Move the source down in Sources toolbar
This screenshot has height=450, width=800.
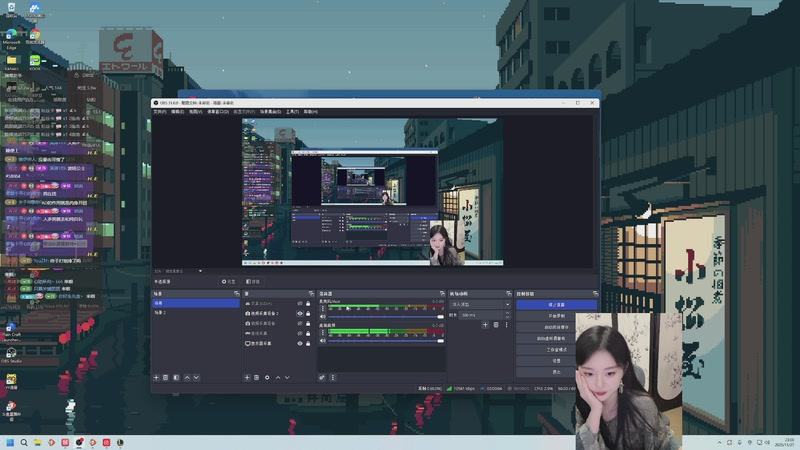pos(287,378)
